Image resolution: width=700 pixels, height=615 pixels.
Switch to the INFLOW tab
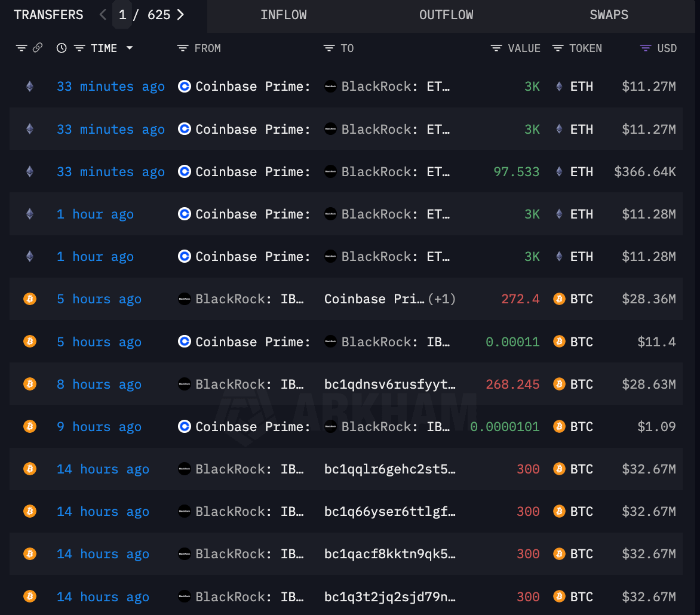pyautogui.click(x=284, y=15)
